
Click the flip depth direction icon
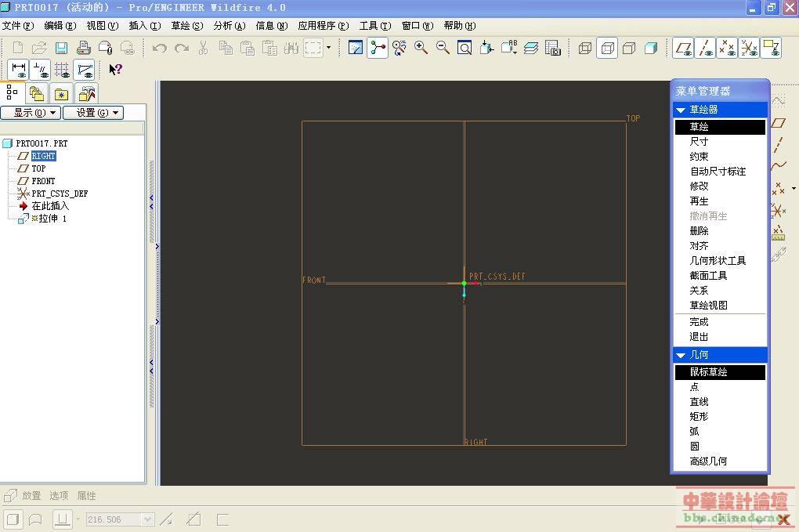(x=167, y=519)
